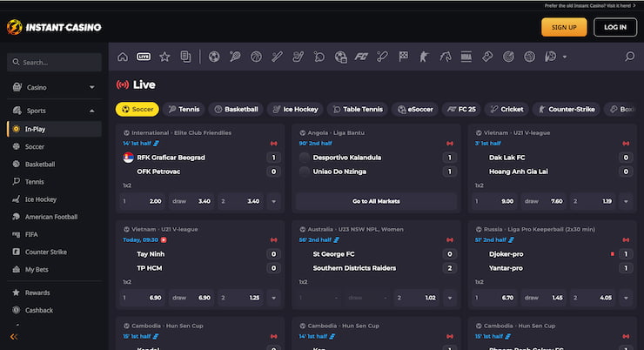Select the volleyball icon in the toolbar
This screenshot has height=350, width=644.
(529, 57)
